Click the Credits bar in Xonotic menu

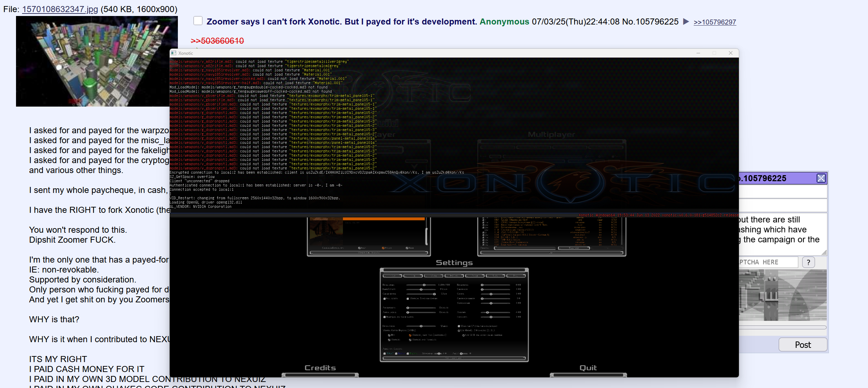click(x=320, y=374)
